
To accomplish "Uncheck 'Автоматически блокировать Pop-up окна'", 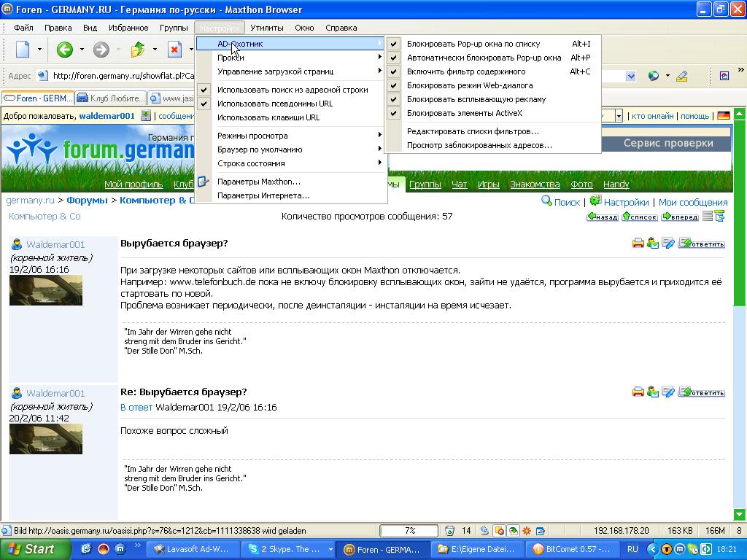I will coord(492,58).
